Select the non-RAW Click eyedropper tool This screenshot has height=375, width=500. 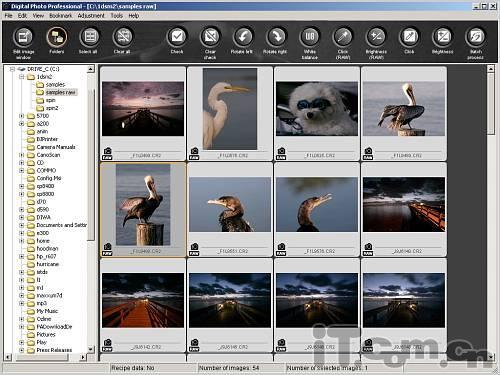[409, 37]
